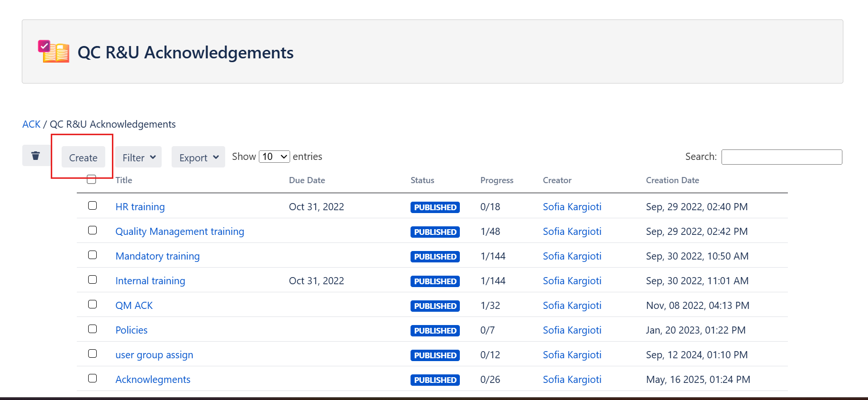Check the box for HR training row
The image size is (868, 400).
tap(92, 205)
